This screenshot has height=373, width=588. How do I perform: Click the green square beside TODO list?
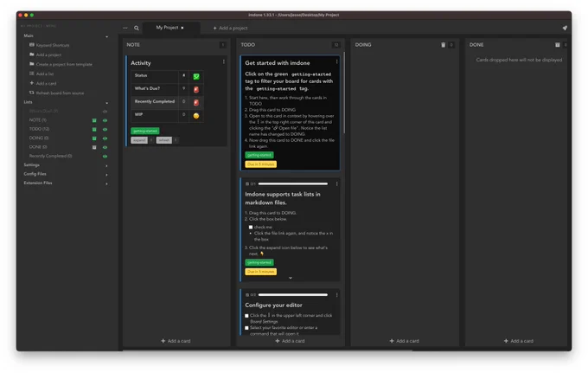pyautogui.click(x=94, y=130)
